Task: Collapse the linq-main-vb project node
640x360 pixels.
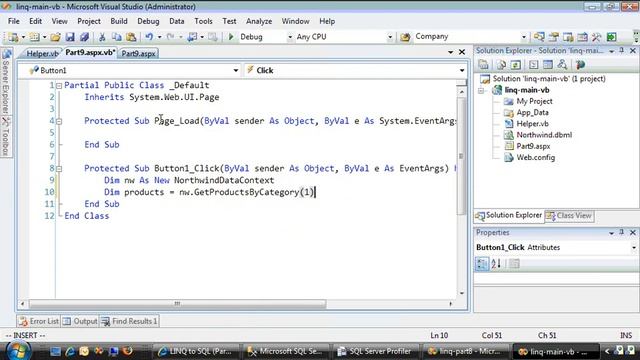Action: click(481, 91)
